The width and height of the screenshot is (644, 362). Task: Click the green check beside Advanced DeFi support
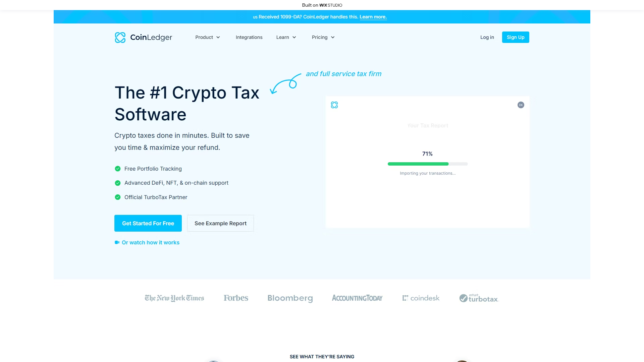[118, 183]
